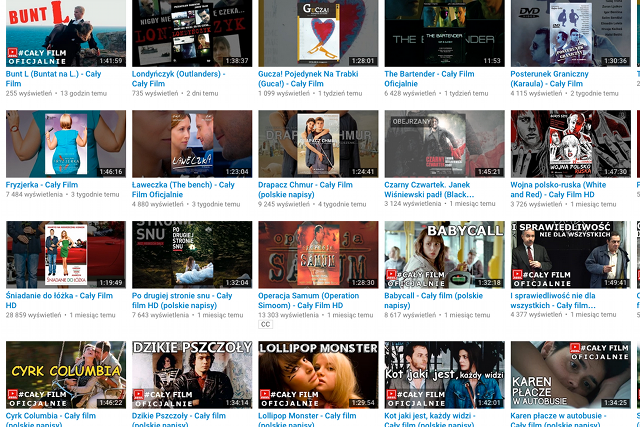
Task: Click title Ławeczka (The bench) - Cały Film Oficjalnie
Action: [183, 189]
